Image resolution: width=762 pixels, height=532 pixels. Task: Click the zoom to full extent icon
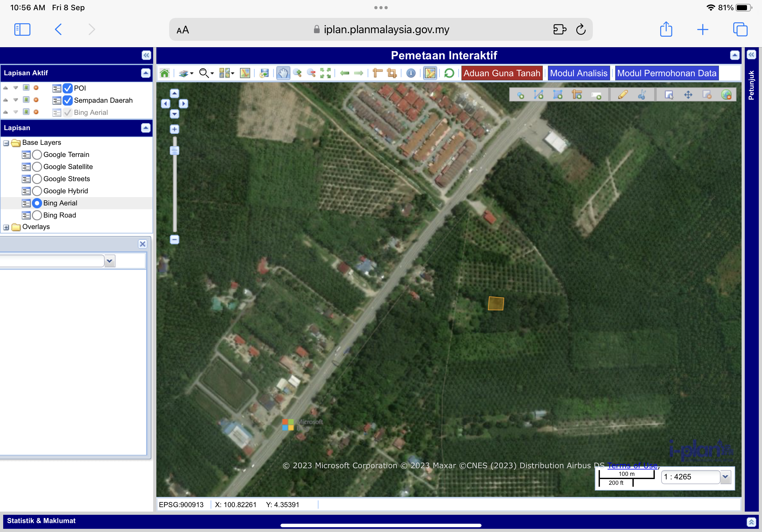point(325,73)
